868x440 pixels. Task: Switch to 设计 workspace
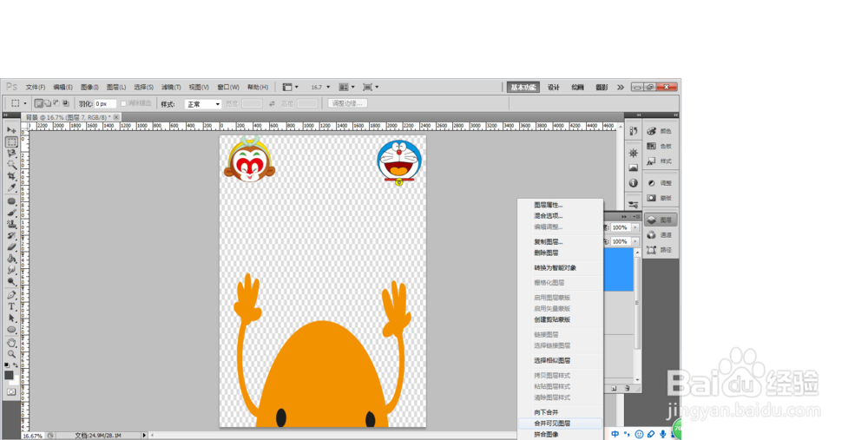coord(554,88)
